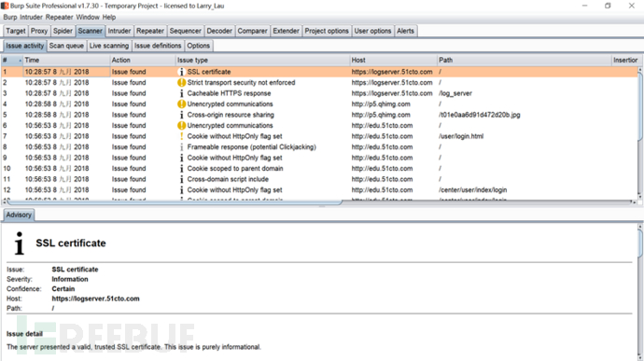Select 'Frameable response (potential Clickjacking)' row

coord(319,147)
